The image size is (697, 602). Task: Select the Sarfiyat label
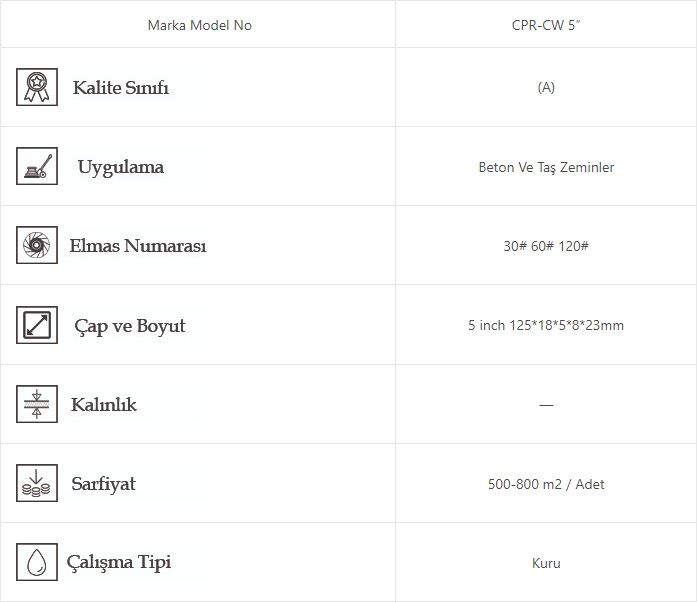(103, 484)
